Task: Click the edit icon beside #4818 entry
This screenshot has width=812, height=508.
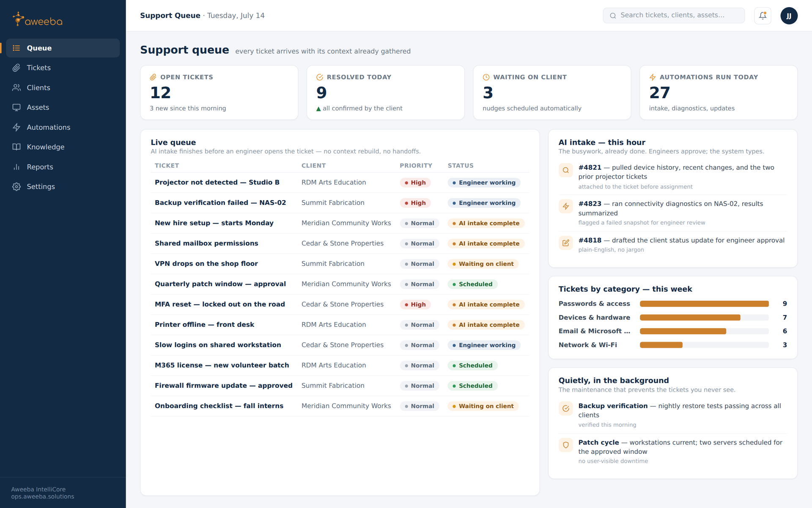Action: pos(565,243)
